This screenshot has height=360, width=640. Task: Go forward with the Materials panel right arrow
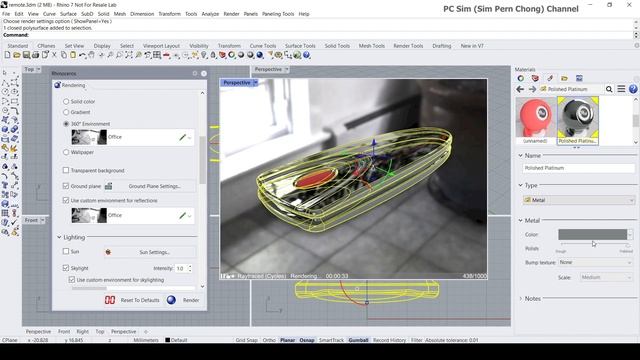click(x=532, y=89)
